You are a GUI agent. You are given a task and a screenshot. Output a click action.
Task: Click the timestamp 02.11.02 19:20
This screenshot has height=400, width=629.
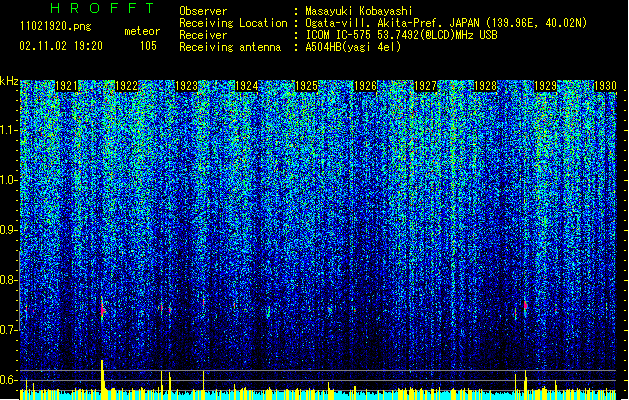(61, 46)
